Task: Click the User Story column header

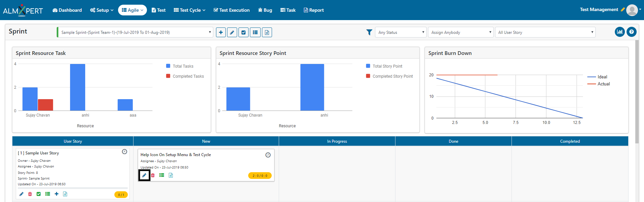Action: pyautogui.click(x=73, y=141)
